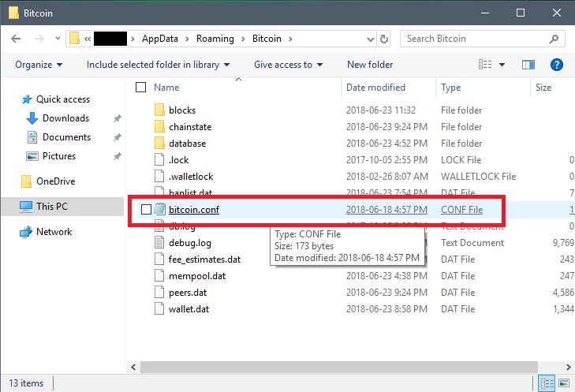Viewport: 575px width, 392px height.
Task: Refresh the Bitcoin folder view
Action: coord(383,39)
